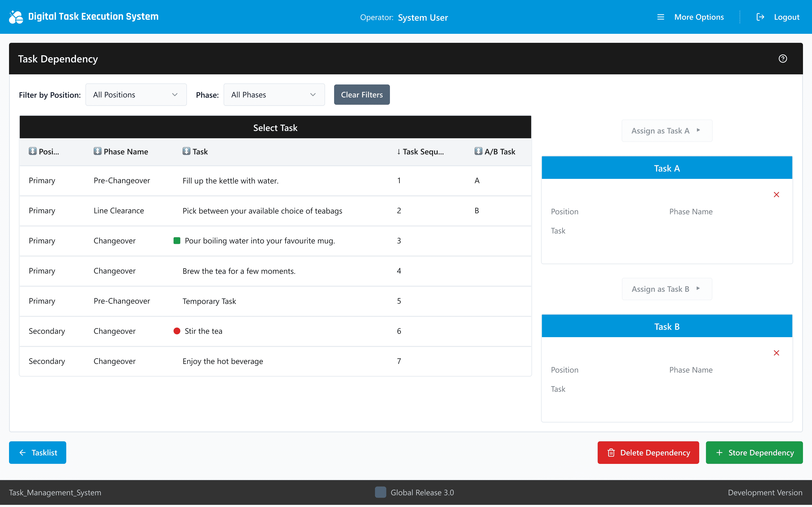Screen dimensions: 812x507
Task: Click the Logout icon
Action: 760,17
